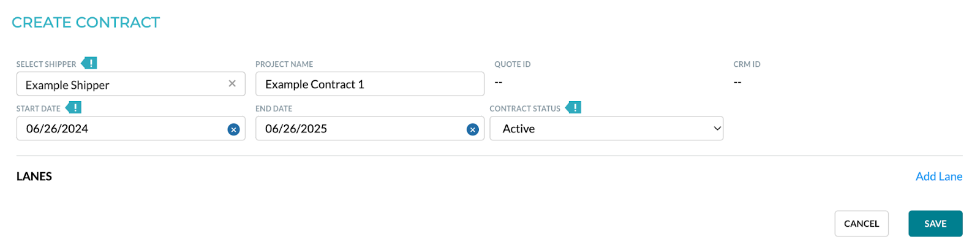Viewport: 980px width, 250px height.
Task: Click the Create Contract heading
Action: 86,23
